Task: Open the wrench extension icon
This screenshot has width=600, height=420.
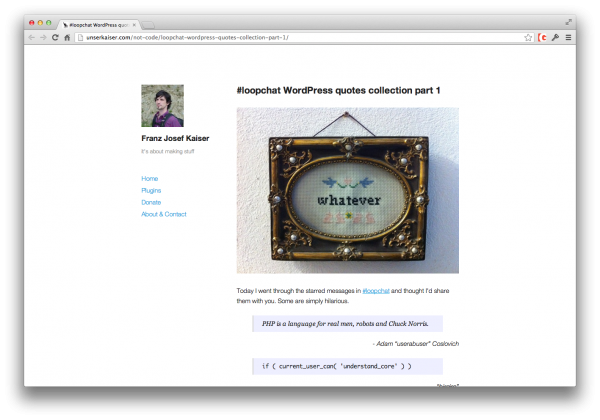Action: (555, 37)
